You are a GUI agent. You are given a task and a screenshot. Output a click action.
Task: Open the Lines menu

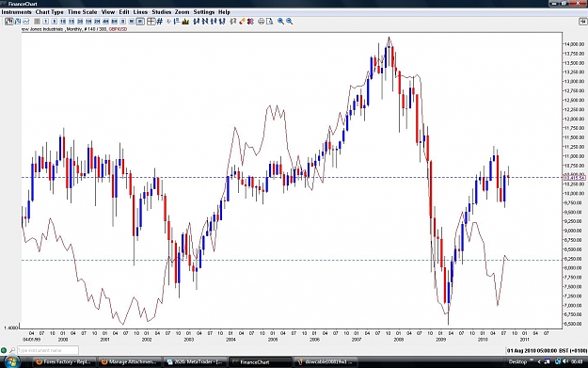[140, 12]
